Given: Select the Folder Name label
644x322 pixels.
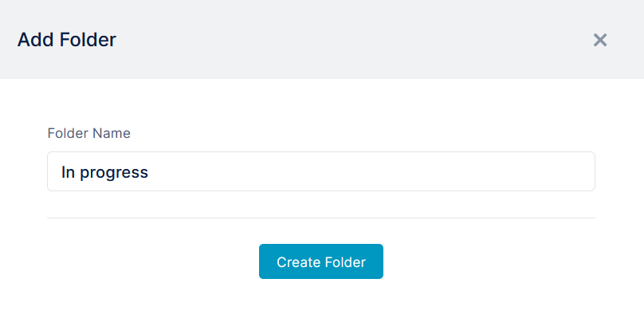Looking at the screenshot, I should (x=88, y=133).
